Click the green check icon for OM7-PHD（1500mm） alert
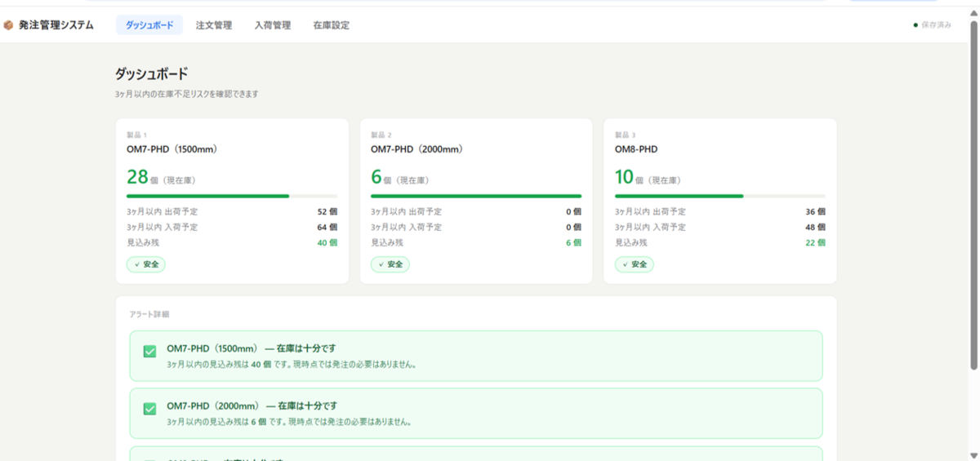Viewport: 980px width, 461px height. [149, 351]
